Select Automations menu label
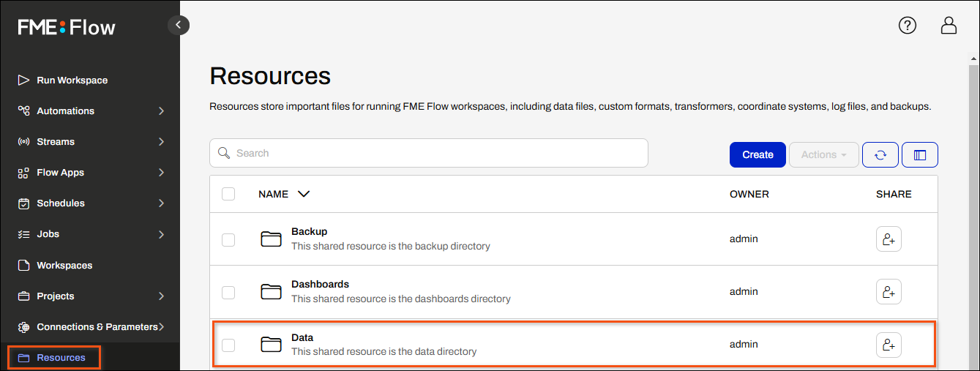 pyautogui.click(x=66, y=111)
